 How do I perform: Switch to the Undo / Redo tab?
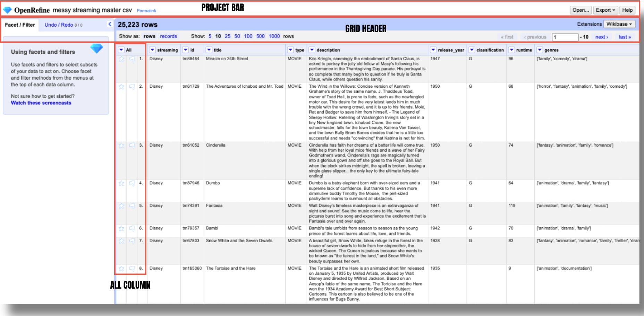coord(63,25)
